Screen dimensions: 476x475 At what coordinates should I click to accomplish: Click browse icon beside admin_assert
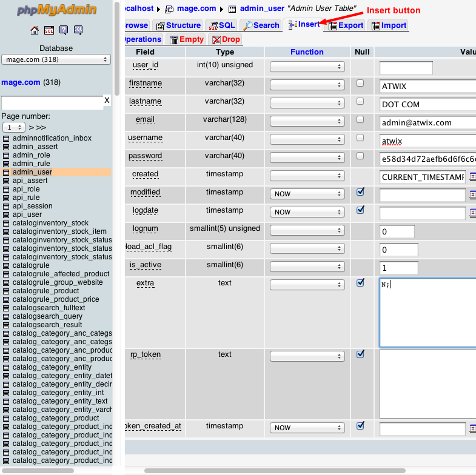(6, 147)
